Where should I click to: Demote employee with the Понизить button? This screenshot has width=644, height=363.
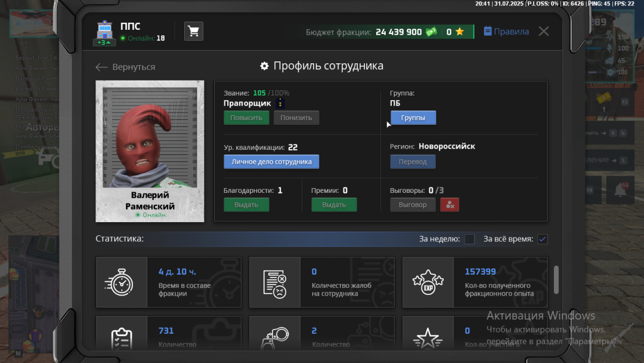pos(296,118)
